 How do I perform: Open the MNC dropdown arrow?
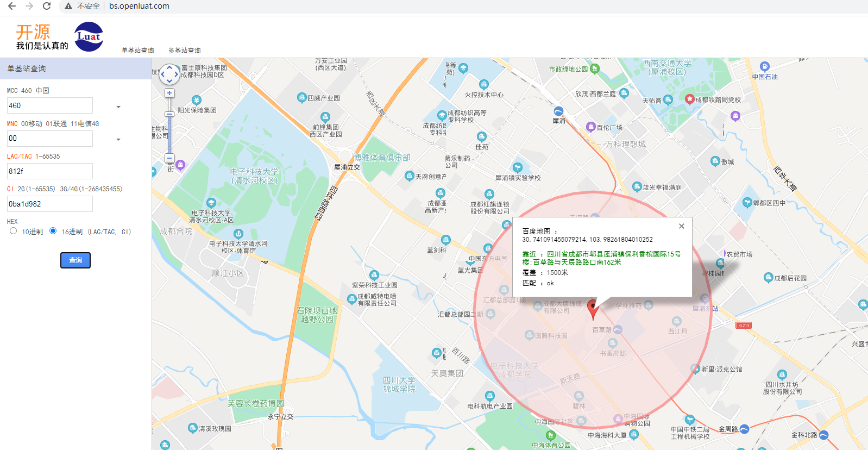click(118, 140)
